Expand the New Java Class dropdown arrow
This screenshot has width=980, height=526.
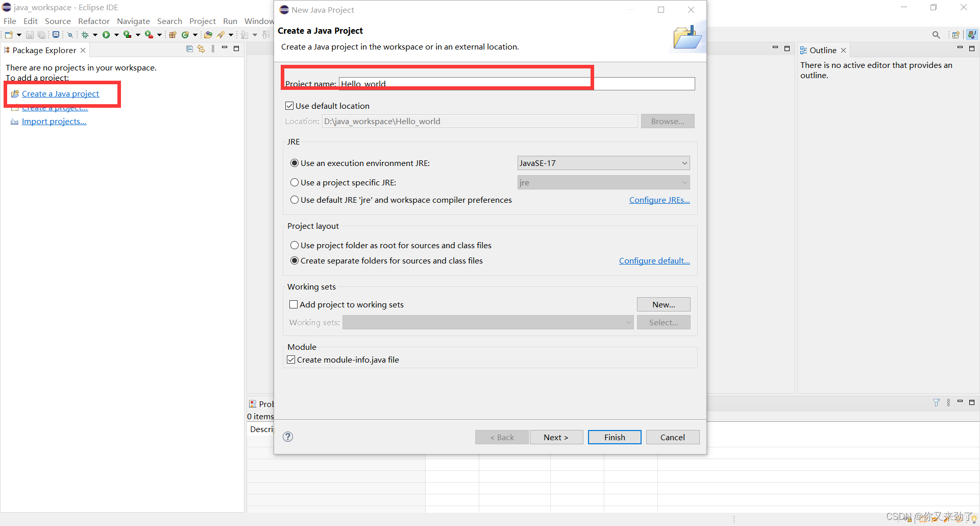point(195,35)
